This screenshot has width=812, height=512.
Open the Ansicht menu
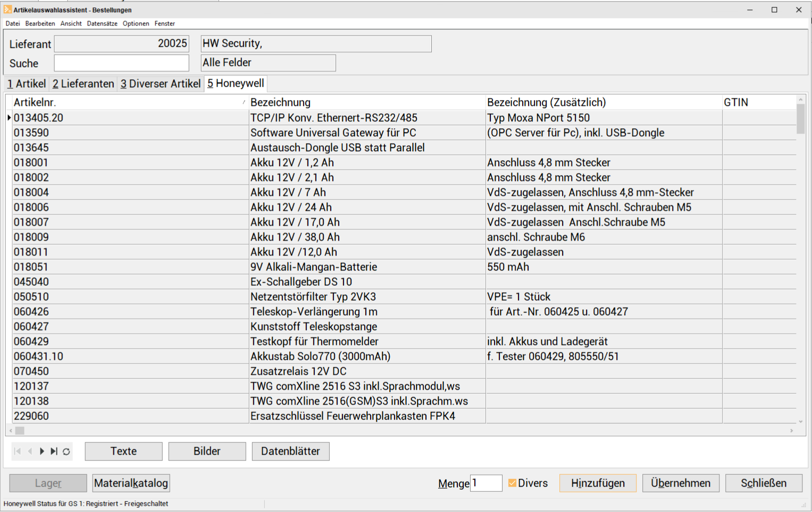click(71, 23)
